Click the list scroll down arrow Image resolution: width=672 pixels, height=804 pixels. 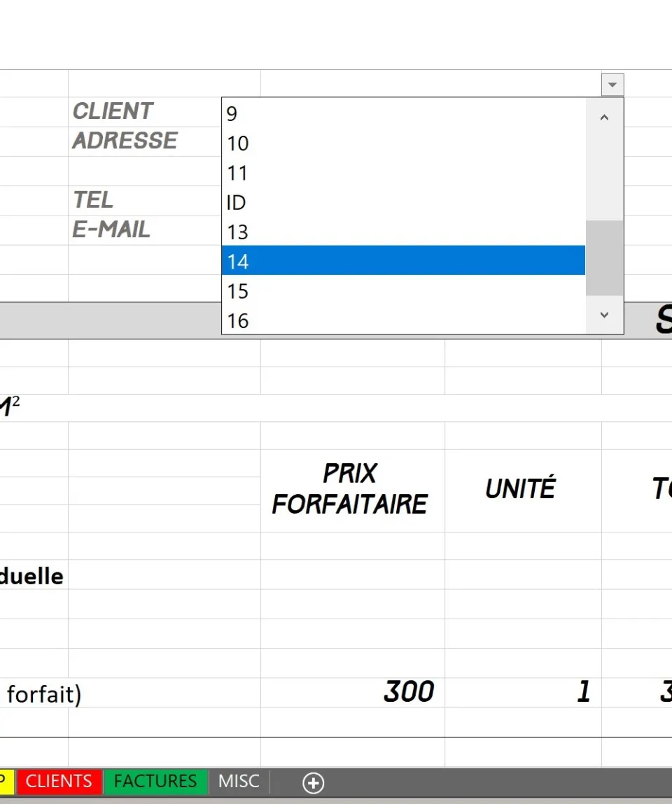coord(604,315)
